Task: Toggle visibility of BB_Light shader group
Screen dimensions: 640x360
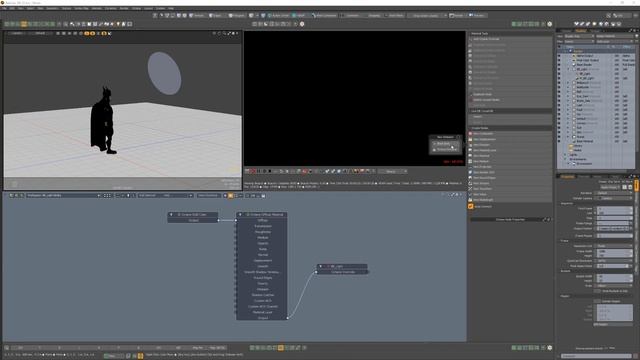Action: 559,69
